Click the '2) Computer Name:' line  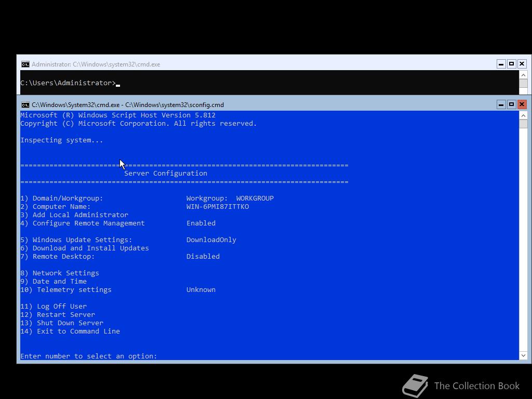pos(55,207)
